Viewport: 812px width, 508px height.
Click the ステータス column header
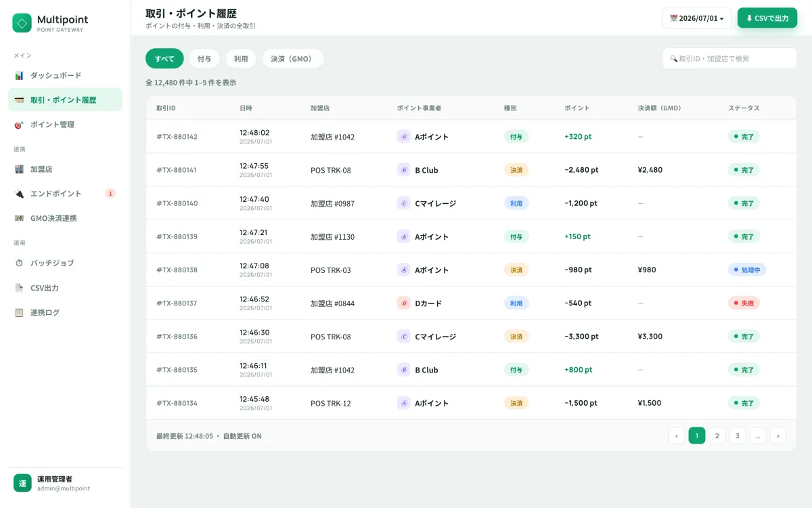[744, 108]
